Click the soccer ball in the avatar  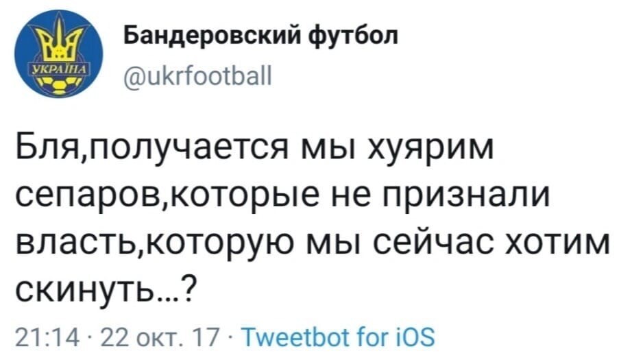[59, 86]
